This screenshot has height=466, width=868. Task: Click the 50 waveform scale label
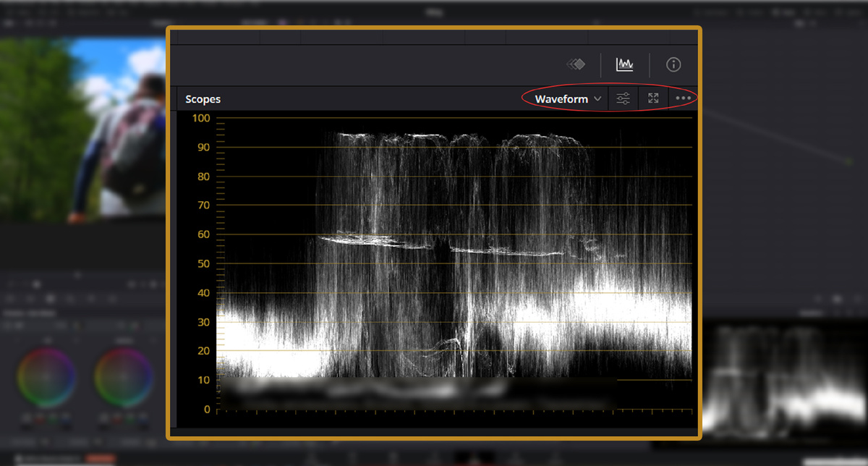pos(203,263)
